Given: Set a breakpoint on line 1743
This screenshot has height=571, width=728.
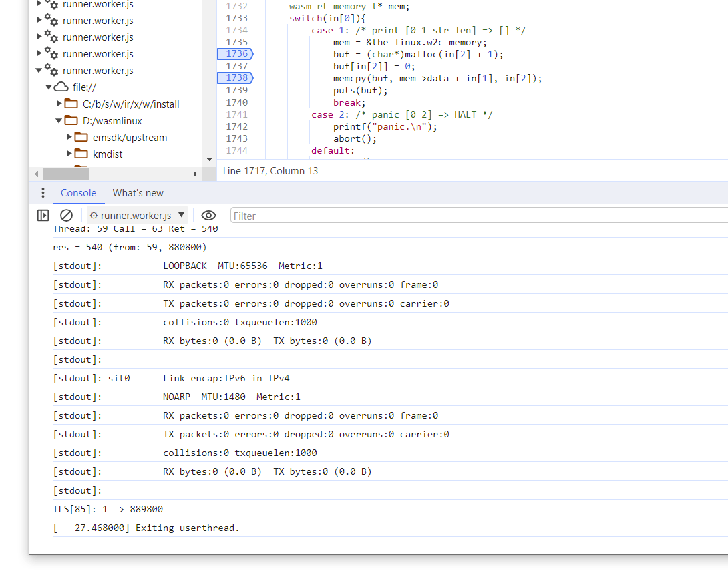Looking at the screenshot, I should pyautogui.click(x=237, y=138).
